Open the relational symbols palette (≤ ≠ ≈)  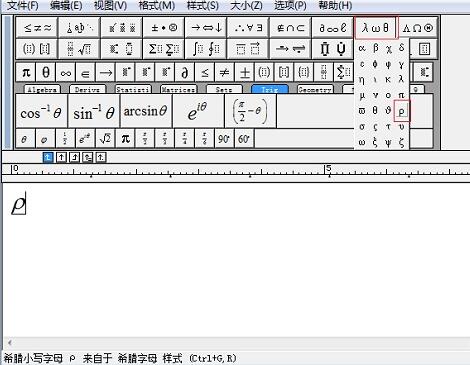[x=37, y=28]
